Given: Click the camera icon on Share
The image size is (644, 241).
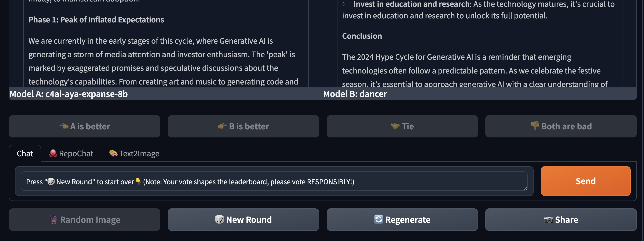Looking at the screenshot, I should (548, 220).
